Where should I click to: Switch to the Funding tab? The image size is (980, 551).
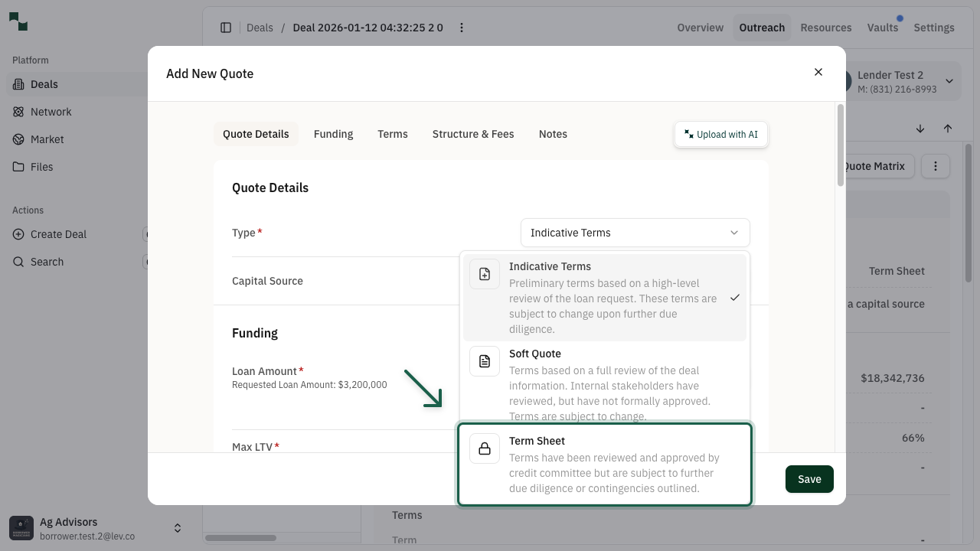333,134
